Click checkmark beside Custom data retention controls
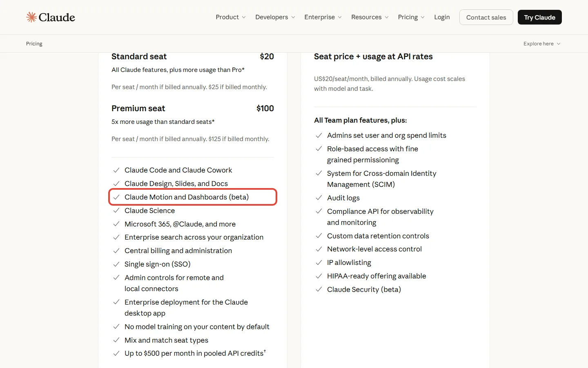Viewport: 588px width, 368px height. [319, 236]
